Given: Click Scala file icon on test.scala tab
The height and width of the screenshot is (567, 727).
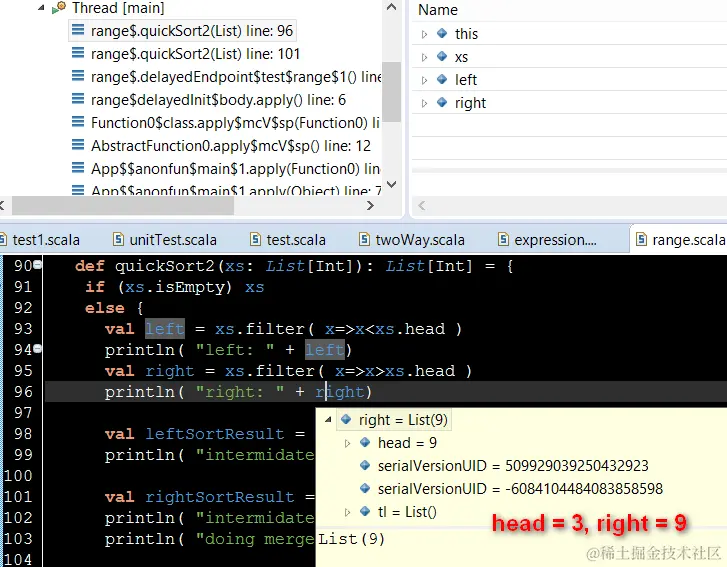Looking at the screenshot, I should pos(255,239).
